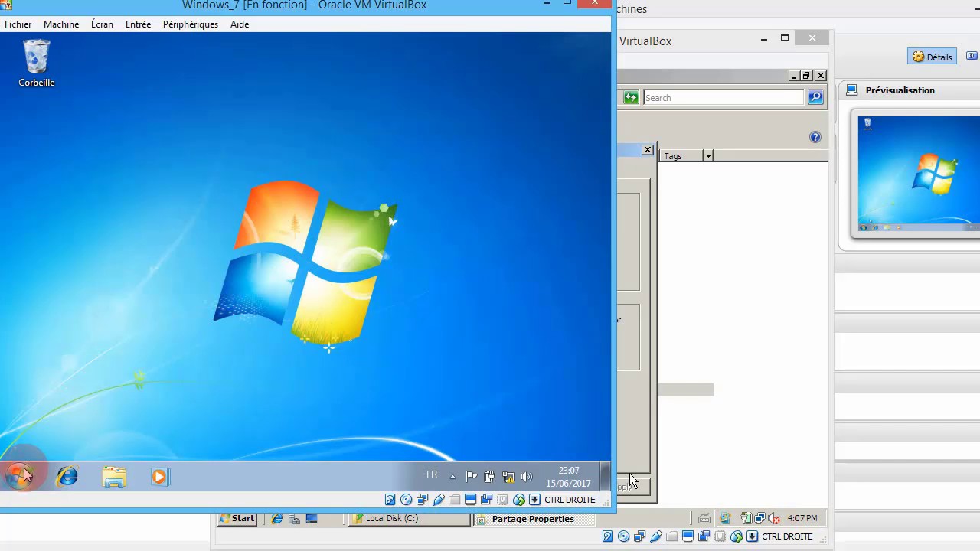Image resolution: width=980 pixels, height=551 pixels.
Task: Open the Écran menu
Action: pos(102,24)
